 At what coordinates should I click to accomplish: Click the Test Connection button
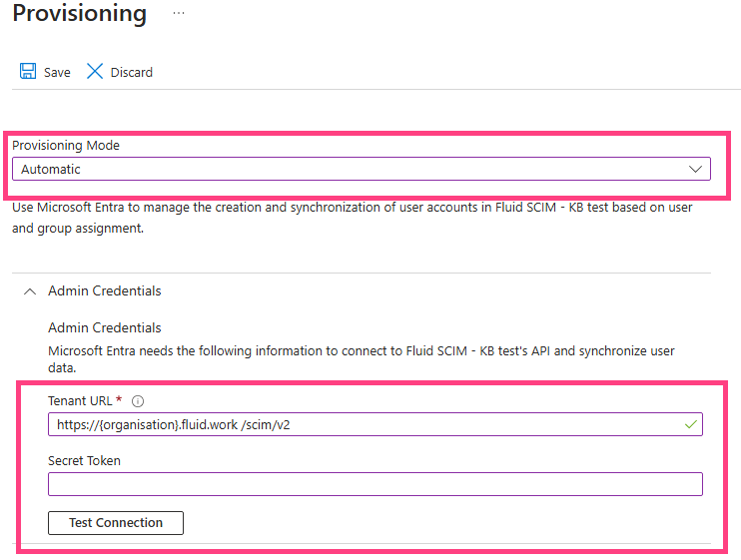click(x=116, y=523)
